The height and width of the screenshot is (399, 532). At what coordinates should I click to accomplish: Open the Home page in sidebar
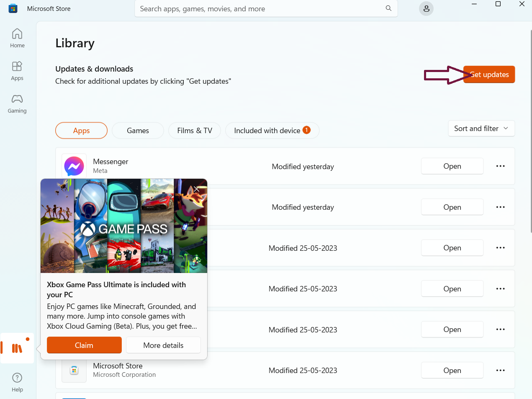coord(17,38)
